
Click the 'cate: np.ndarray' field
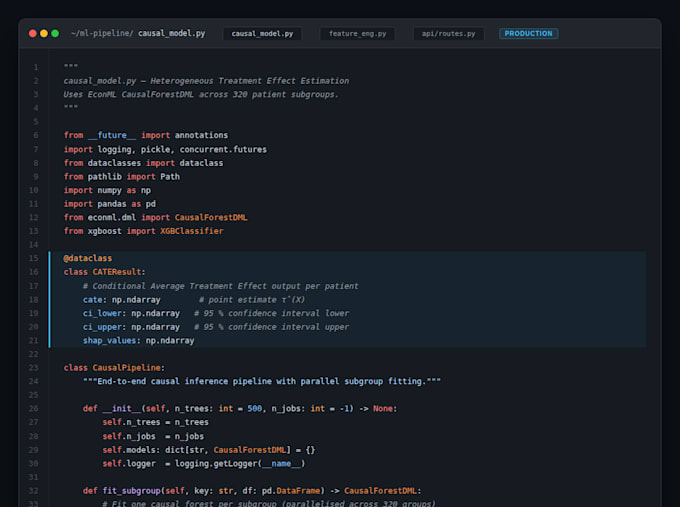coord(121,300)
